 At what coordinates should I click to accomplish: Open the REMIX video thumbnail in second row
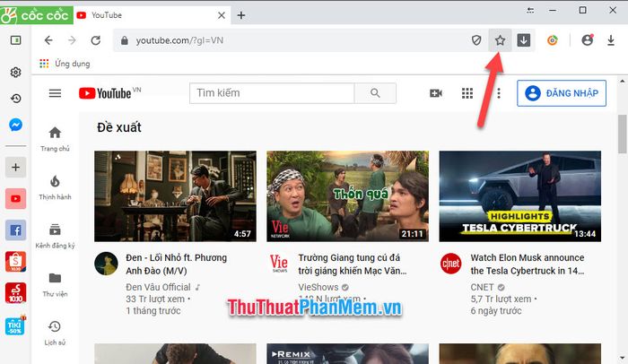click(348, 353)
